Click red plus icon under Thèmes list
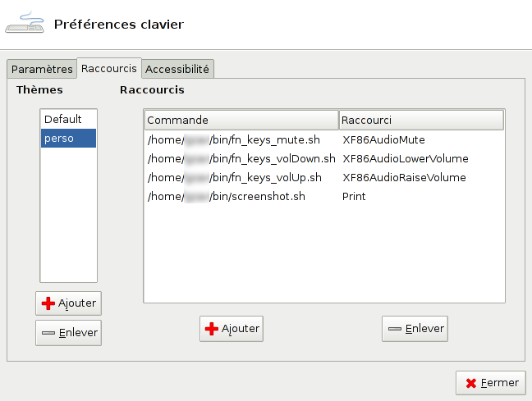Viewport: 532px width, 401px height. tap(48, 303)
